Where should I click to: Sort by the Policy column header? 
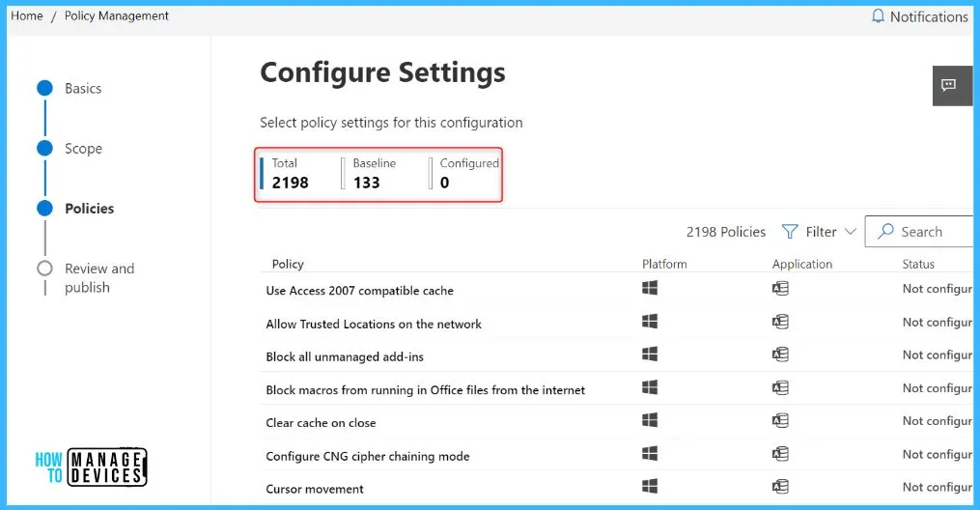click(288, 265)
